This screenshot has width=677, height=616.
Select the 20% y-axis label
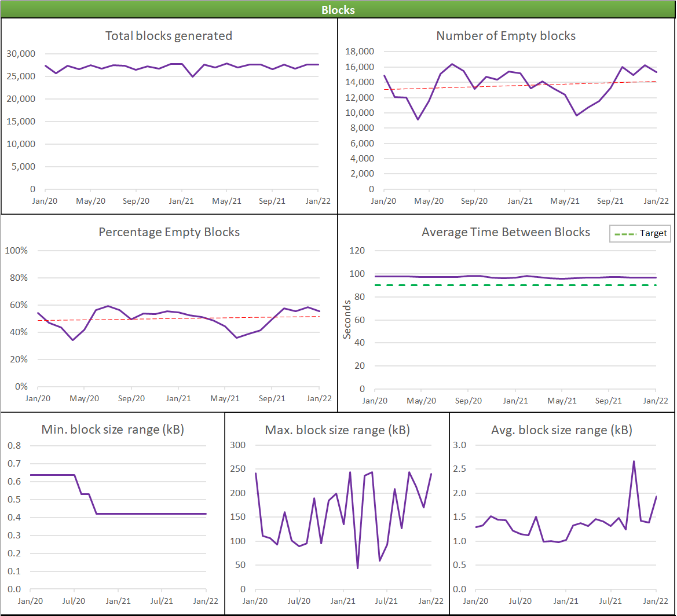click(x=19, y=359)
